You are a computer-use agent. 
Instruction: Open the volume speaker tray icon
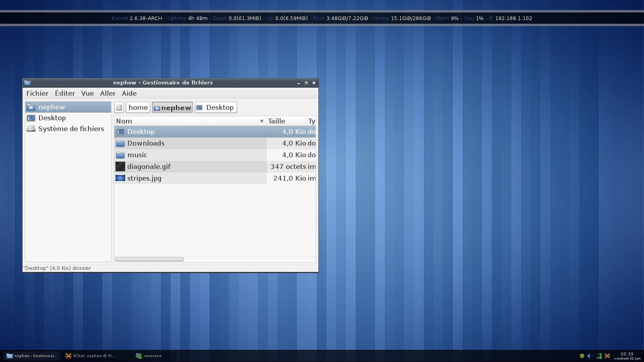[590, 356]
